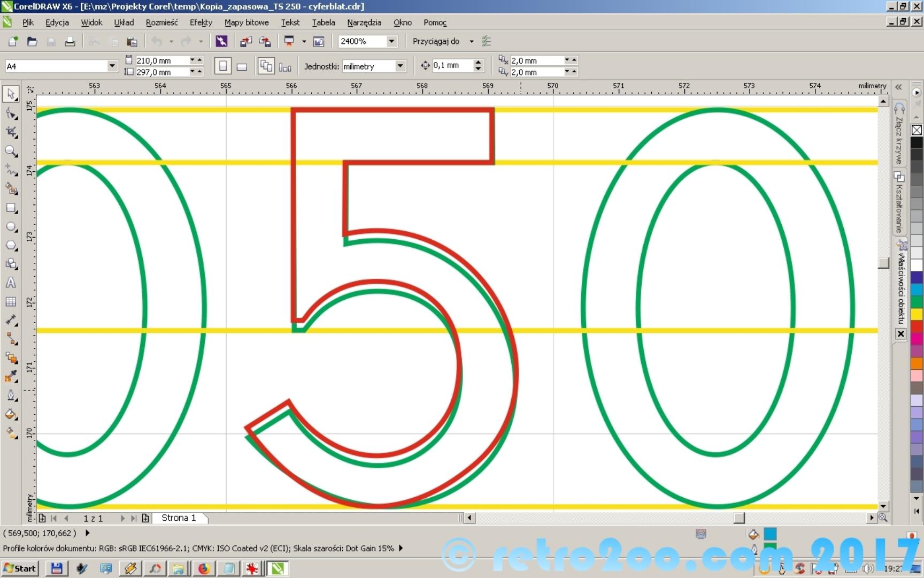Open the Narzędzia menu

point(364,22)
